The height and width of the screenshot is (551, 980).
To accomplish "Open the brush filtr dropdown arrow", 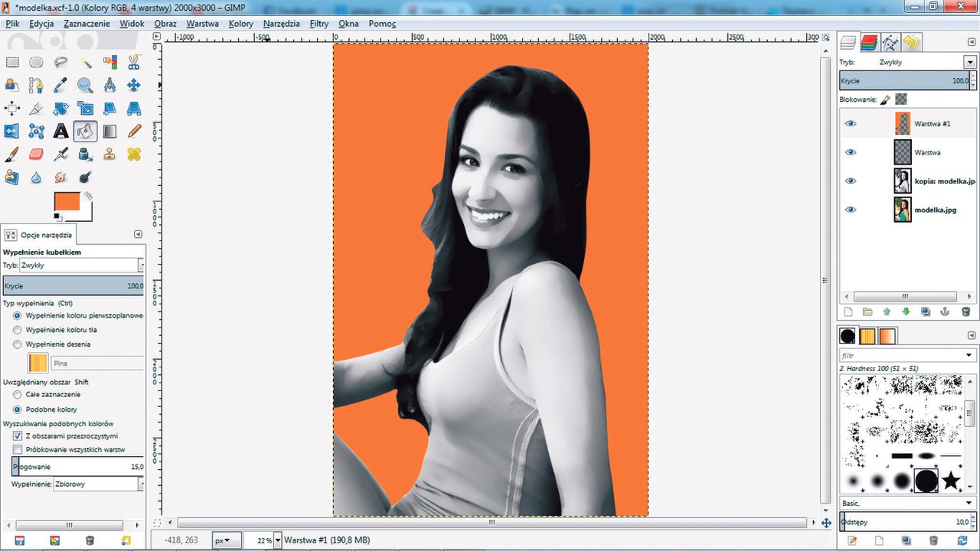I will [969, 355].
